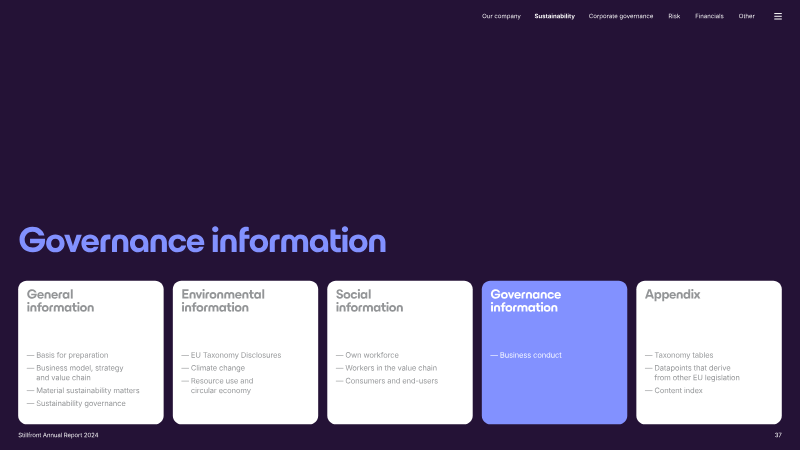Open the hamburger menu icon
800x450 pixels.
[x=778, y=16]
